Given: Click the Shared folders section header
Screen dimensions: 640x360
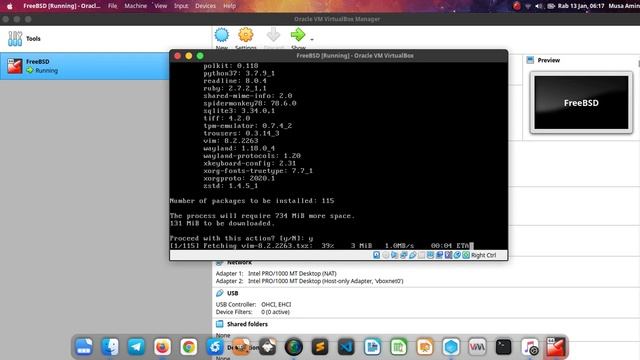Looking at the screenshot, I should 247,324.
